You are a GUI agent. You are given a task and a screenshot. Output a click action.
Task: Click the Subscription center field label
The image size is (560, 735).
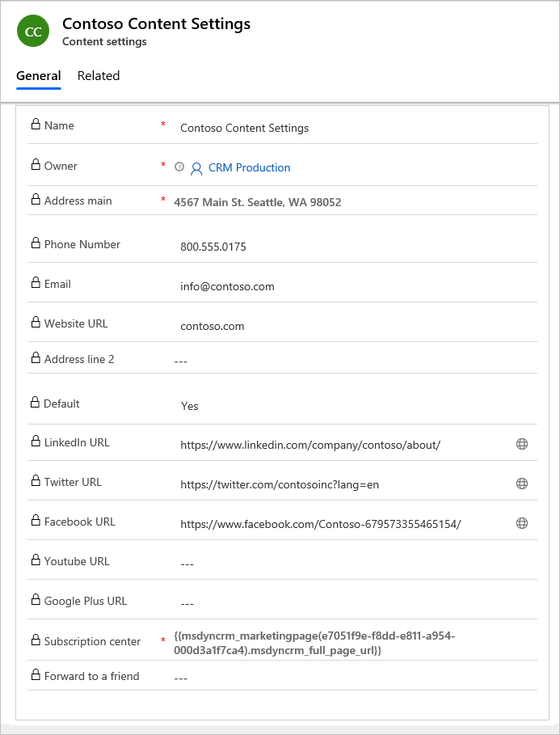click(92, 641)
